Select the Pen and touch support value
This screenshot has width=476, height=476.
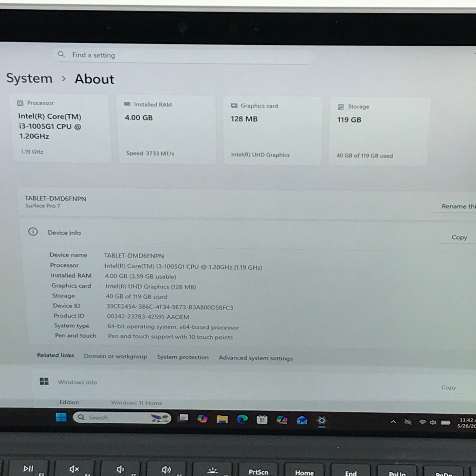(170, 337)
